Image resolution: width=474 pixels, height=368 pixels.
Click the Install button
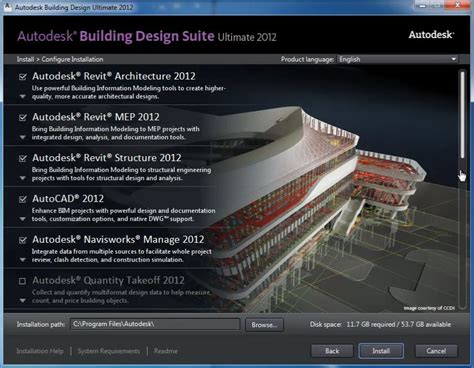pos(381,351)
